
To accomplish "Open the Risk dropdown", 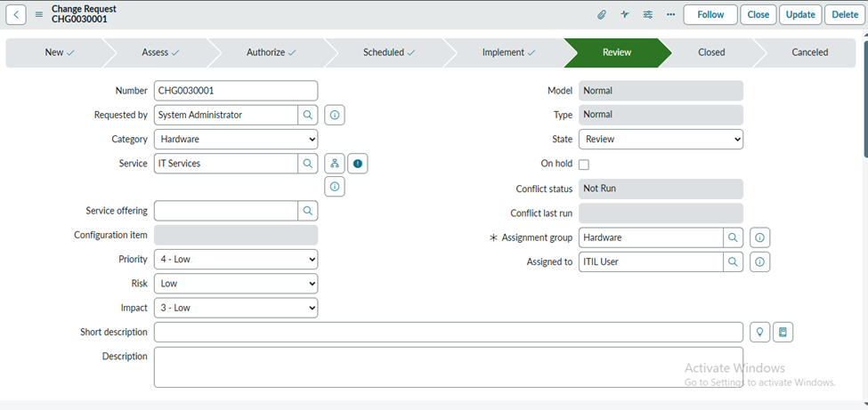I will click(236, 284).
